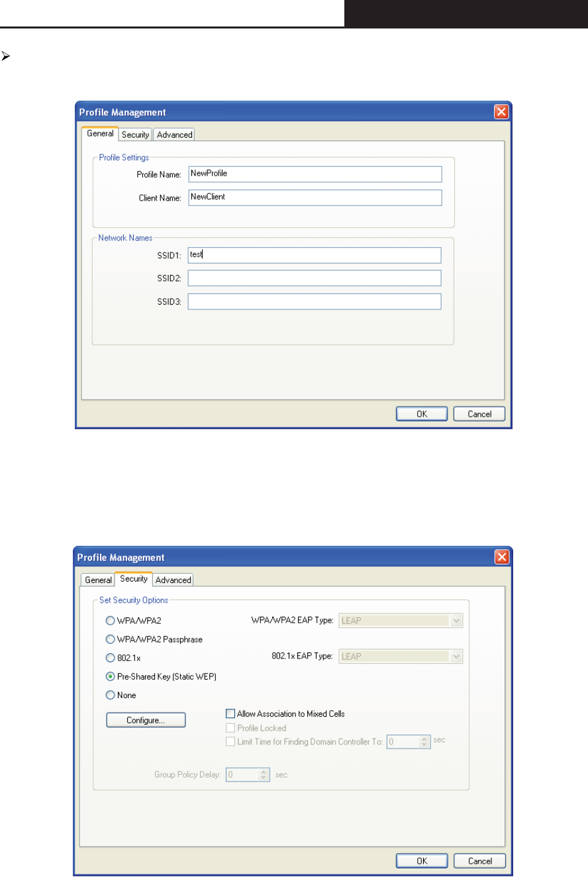Click OK in the upper General tab window
The image size is (588, 877).
coord(422,414)
